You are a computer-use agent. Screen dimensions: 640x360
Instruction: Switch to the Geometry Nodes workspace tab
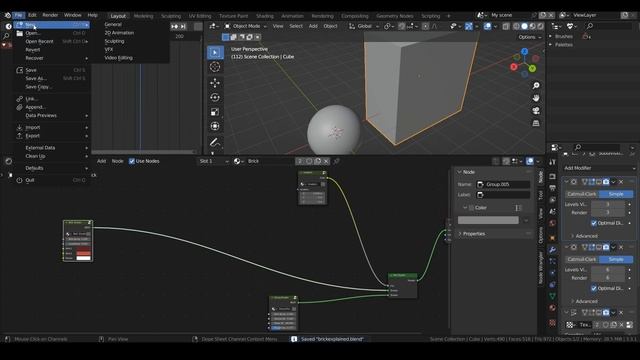[x=395, y=16]
